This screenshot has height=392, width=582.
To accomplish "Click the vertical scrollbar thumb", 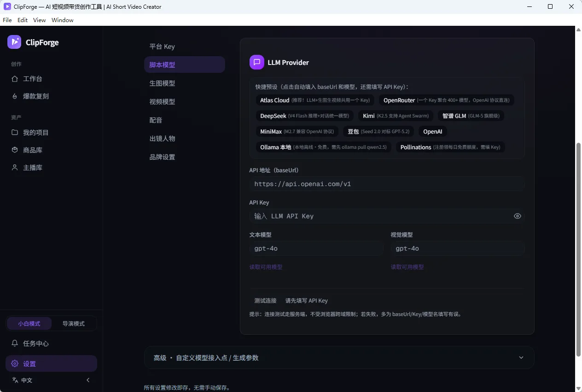I will coord(579,249).
